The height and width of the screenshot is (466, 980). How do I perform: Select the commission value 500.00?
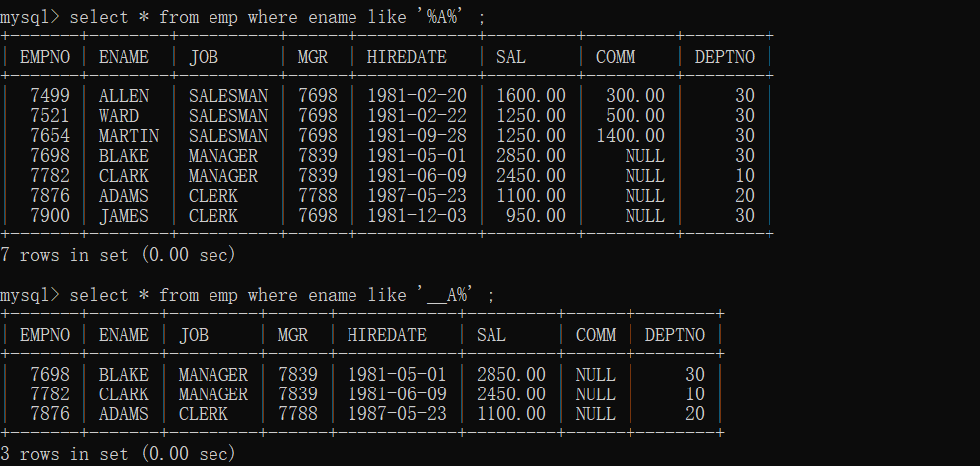(x=635, y=116)
